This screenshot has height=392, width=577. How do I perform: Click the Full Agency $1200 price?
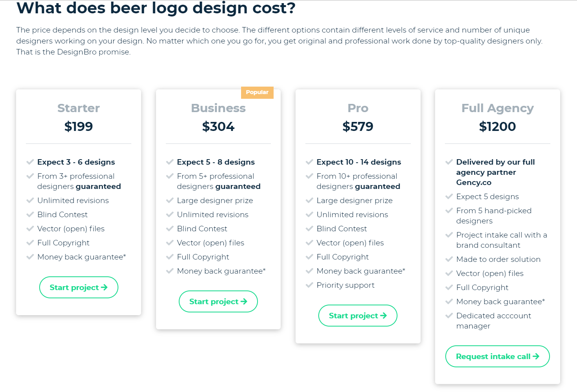click(497, 127)
